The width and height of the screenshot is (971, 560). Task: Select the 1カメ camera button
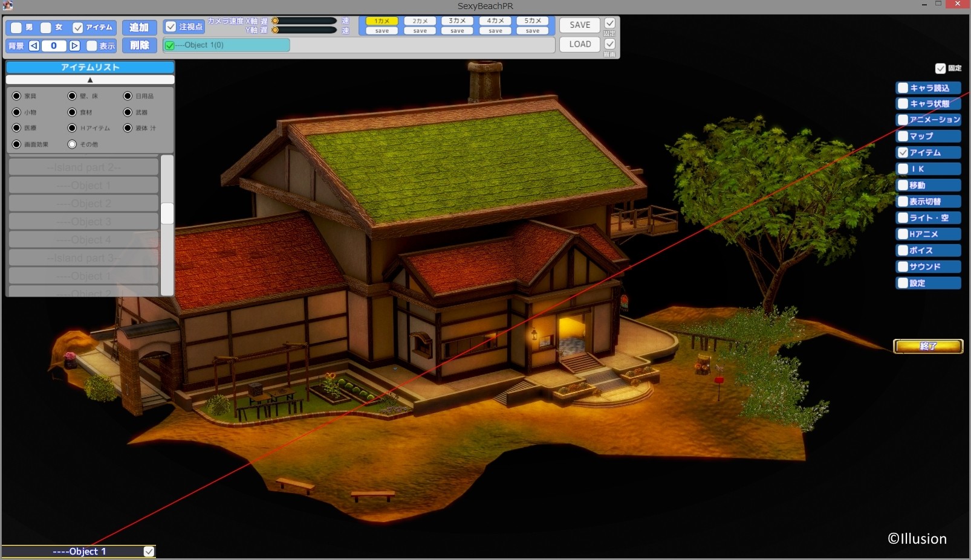(x=382, y=21)
